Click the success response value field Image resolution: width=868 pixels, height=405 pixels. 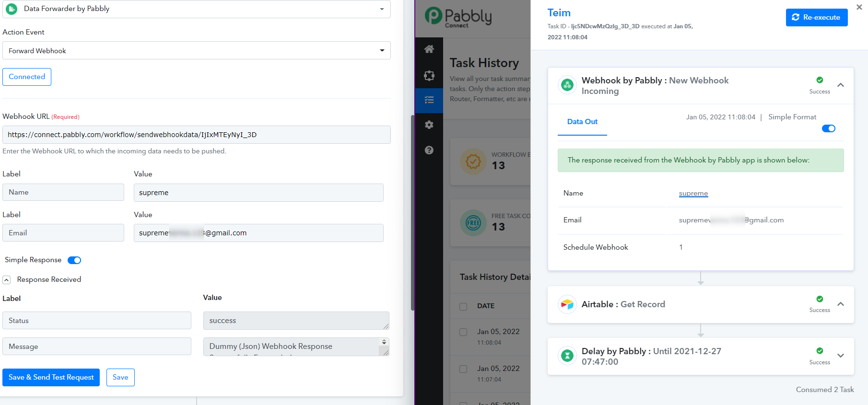pyautogui.click(x=296, y=321)
